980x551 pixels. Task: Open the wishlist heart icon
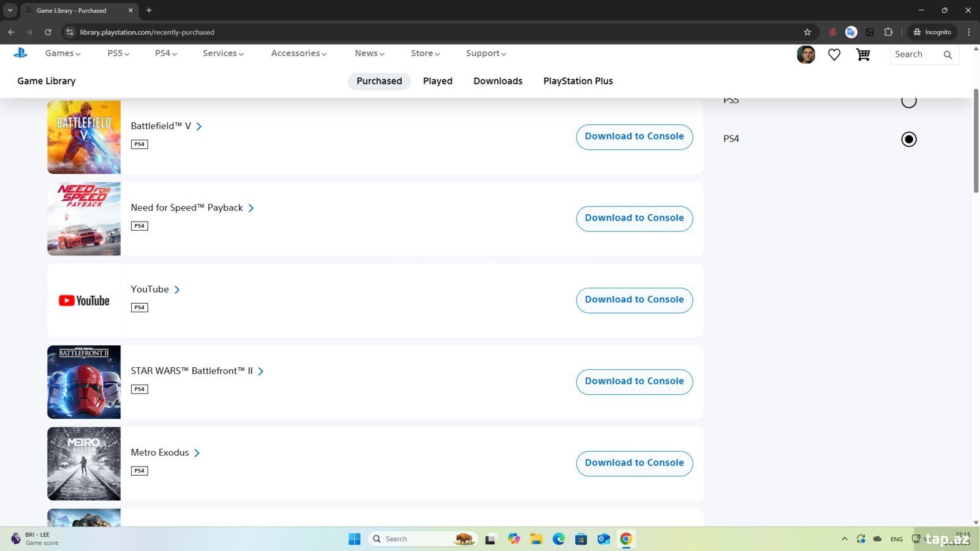coord(834,54)
